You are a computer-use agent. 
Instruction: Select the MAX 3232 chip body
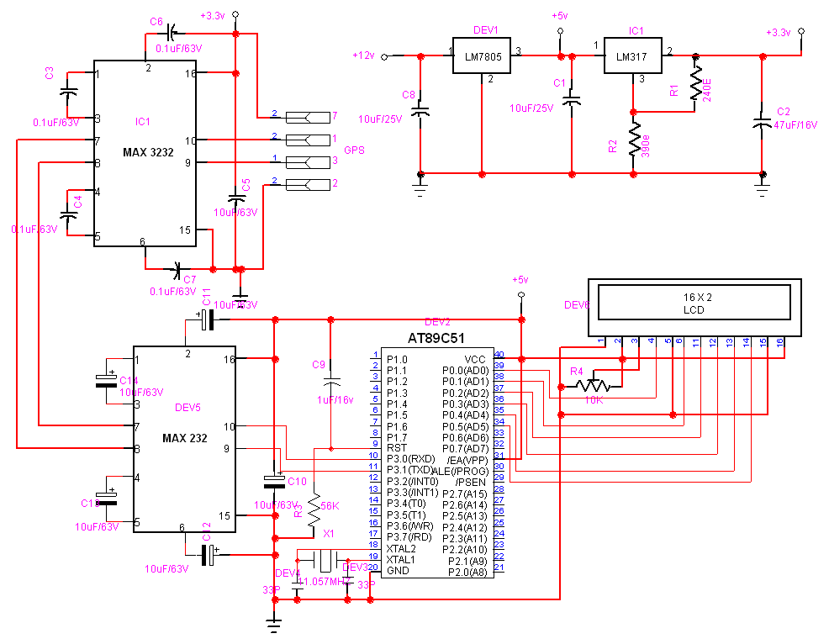(x=144, y=151)
